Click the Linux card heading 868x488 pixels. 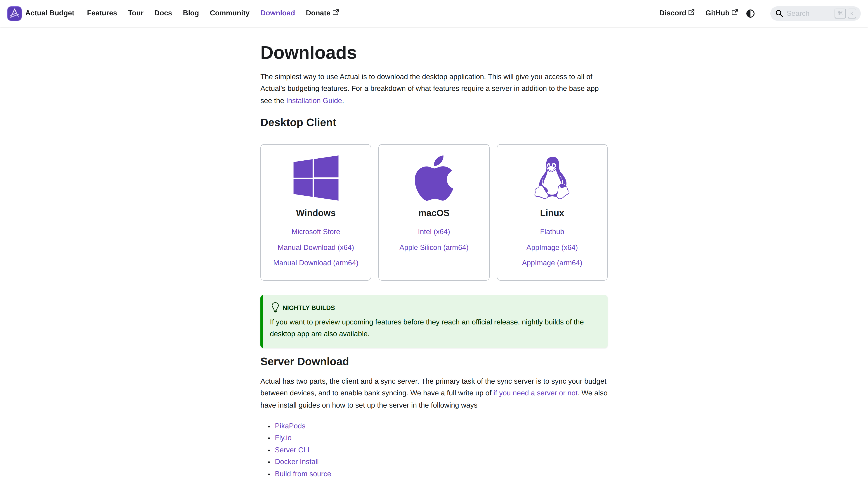[552, 213]
